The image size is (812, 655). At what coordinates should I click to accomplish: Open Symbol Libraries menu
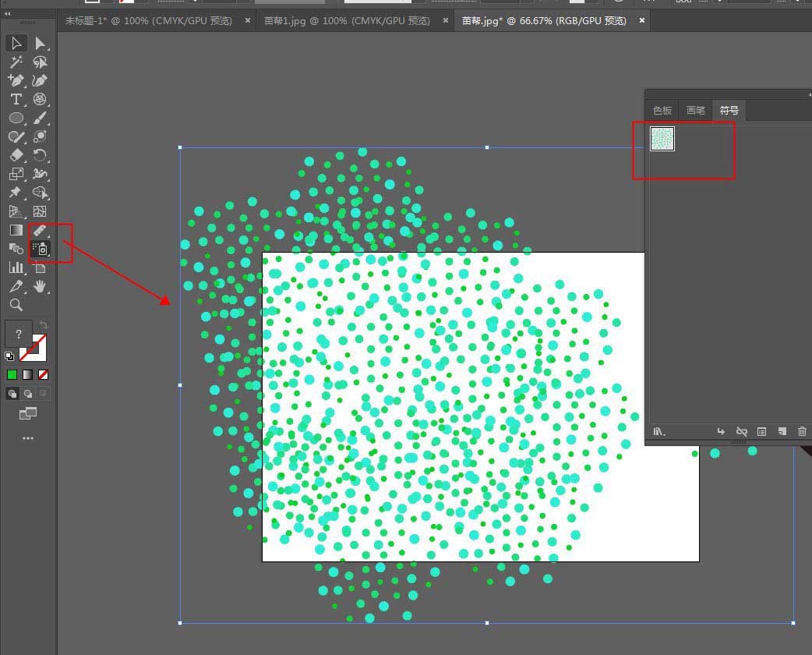(x=658, y=431)
